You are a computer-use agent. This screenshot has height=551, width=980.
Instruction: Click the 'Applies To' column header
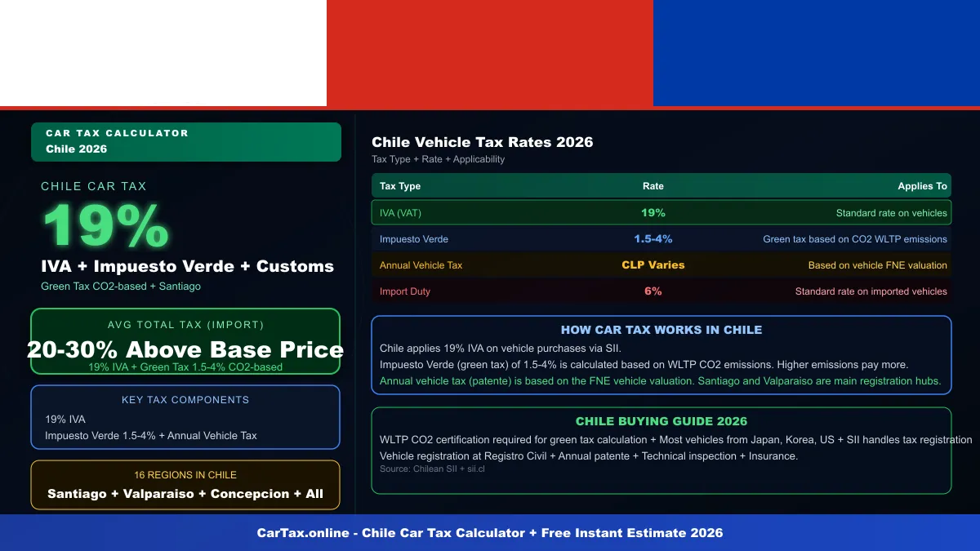pyautogui.click(x=923, y=186)
